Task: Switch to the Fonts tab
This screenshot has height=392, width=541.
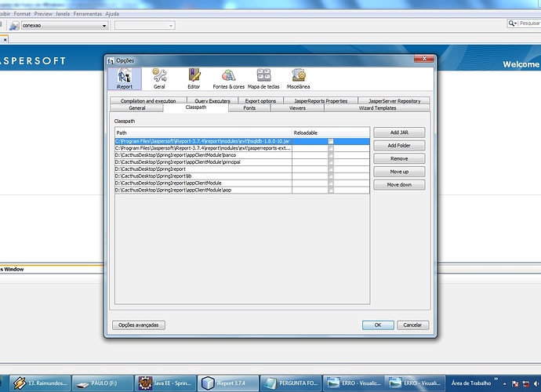Action: [249, 108]
